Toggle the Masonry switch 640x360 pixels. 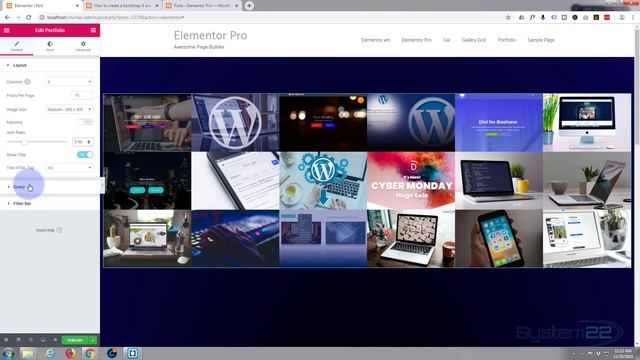pyautogui.click(x=85, y=122)
